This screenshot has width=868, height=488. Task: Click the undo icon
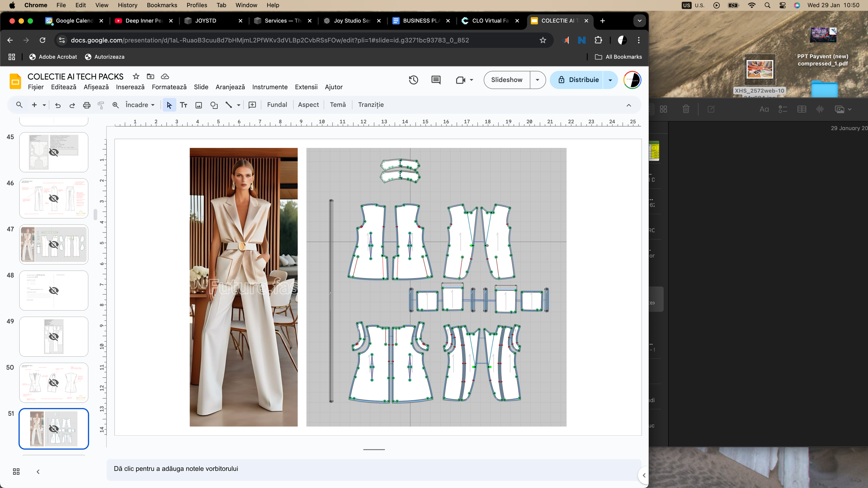click(x=58, y=105)
